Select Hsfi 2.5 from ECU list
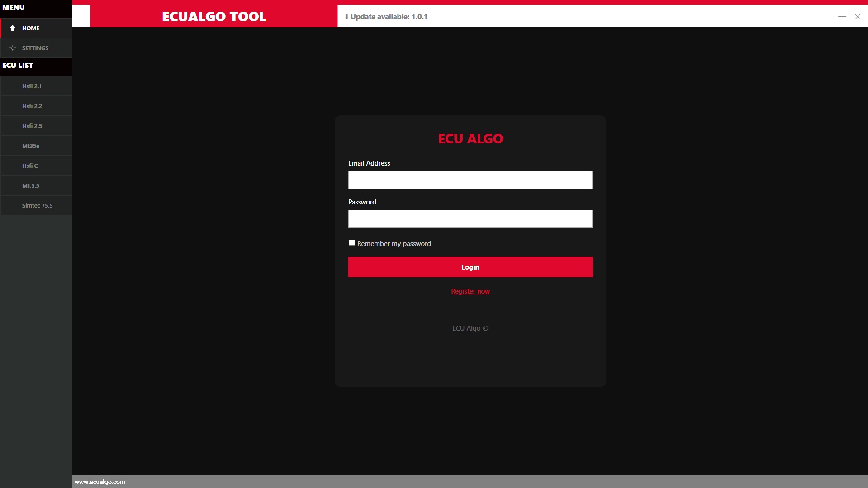Screen dimensions: 868x488 [36, 126]
